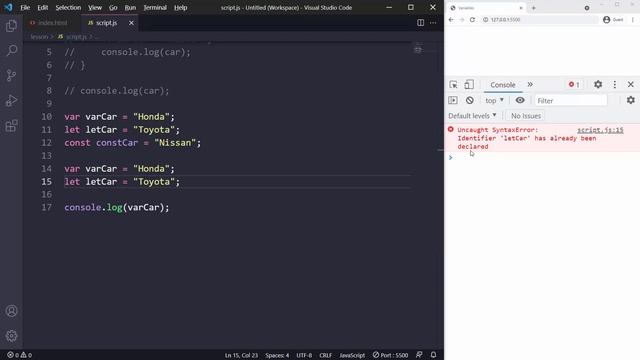
Task: Open the Go menu
Action: (x=113, y=7)
